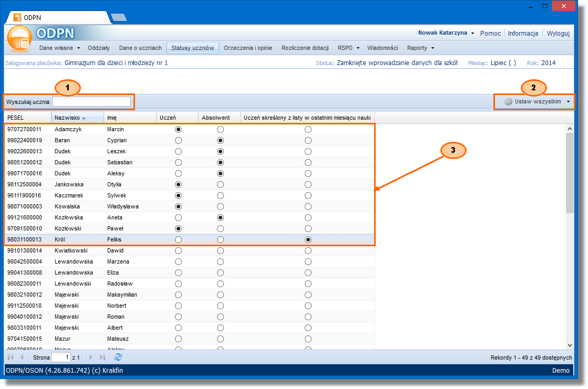Select the ODPN browser tab

click(58, 17)
